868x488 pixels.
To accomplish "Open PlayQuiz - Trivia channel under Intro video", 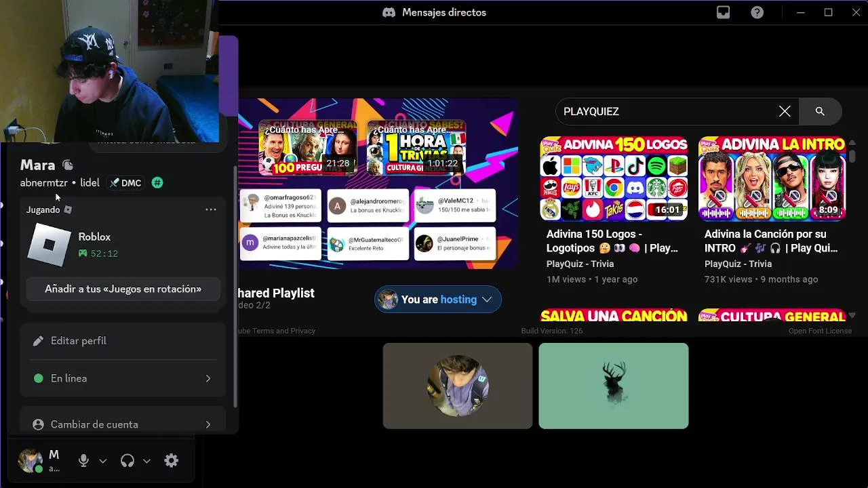I will pyautogui.click(x=738, y=264).
